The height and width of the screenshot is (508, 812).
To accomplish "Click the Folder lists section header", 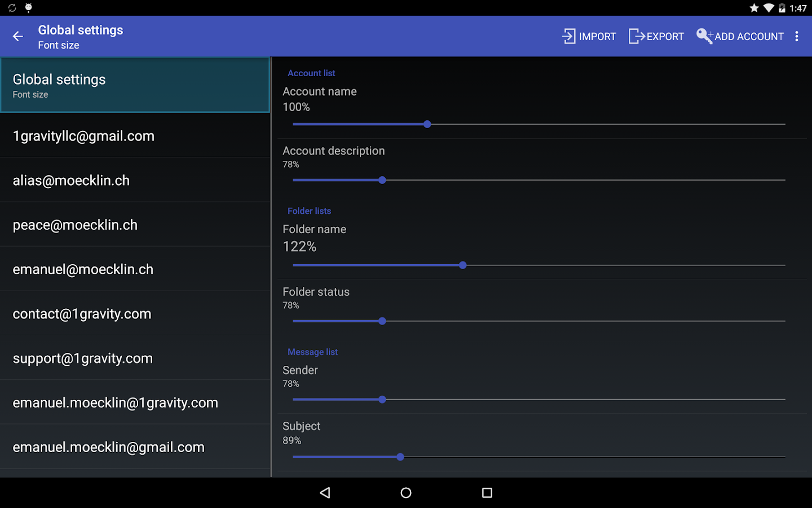I will (x=310, y=211).
